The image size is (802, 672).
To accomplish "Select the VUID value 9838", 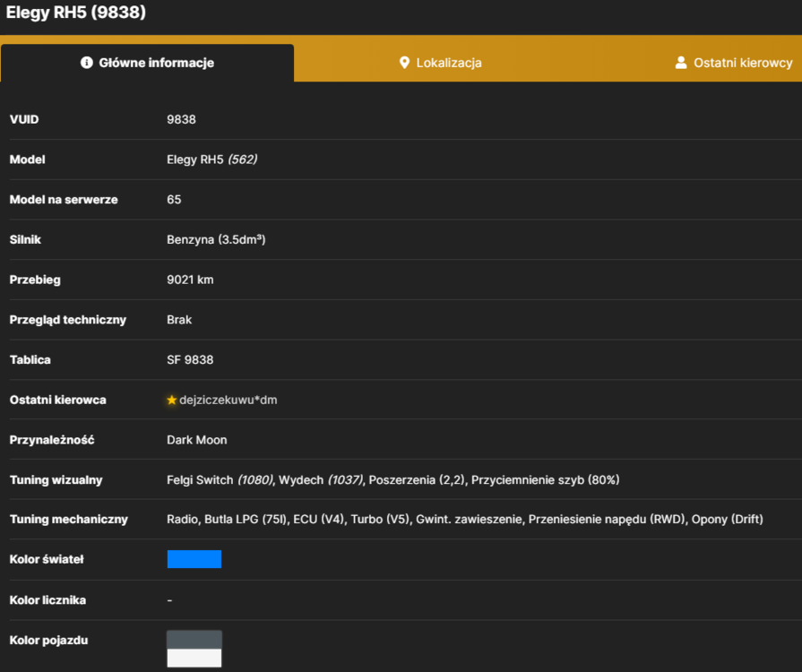I will 181,120.
